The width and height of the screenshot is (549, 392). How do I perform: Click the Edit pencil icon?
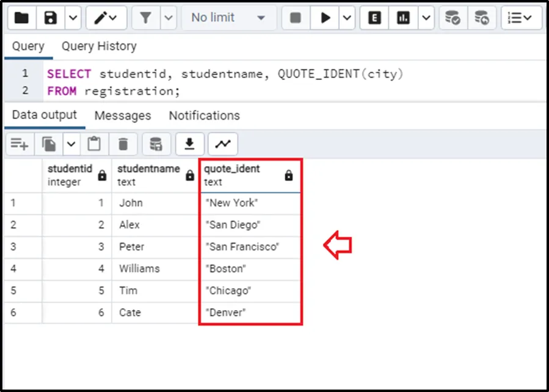(x=101, y=18)
